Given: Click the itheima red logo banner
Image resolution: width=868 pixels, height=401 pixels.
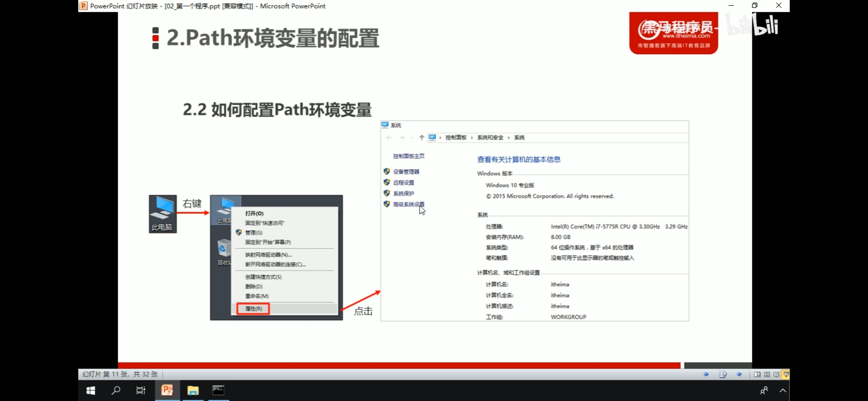Looking at the screenshot, I should pos(673,33).
